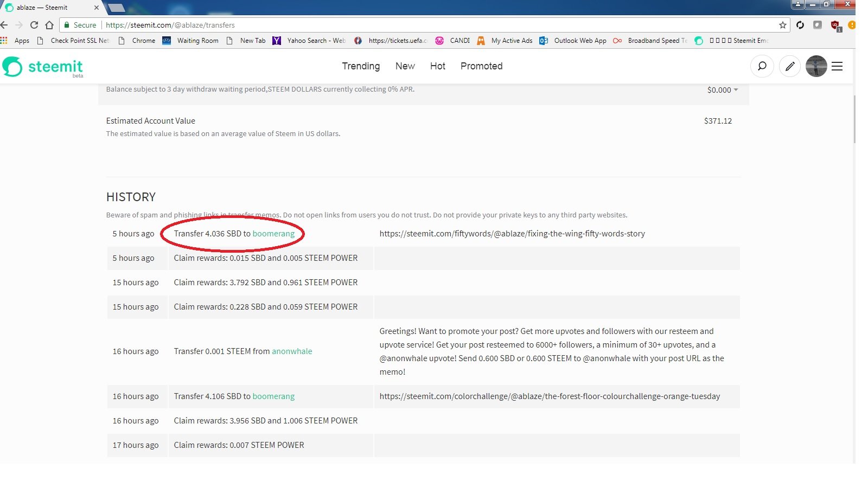868x488 pixels.
Task: Click the Secure padlock indicator
Action: point(80,25)
